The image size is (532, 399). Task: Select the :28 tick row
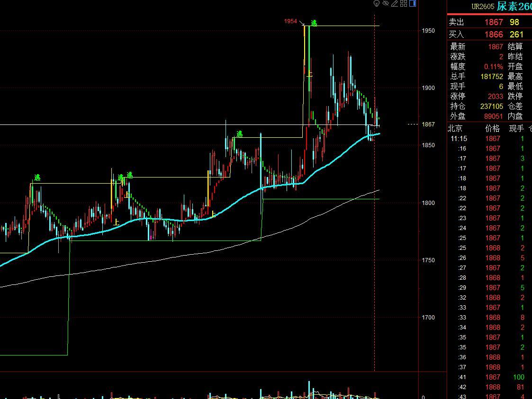click(489, 278)
